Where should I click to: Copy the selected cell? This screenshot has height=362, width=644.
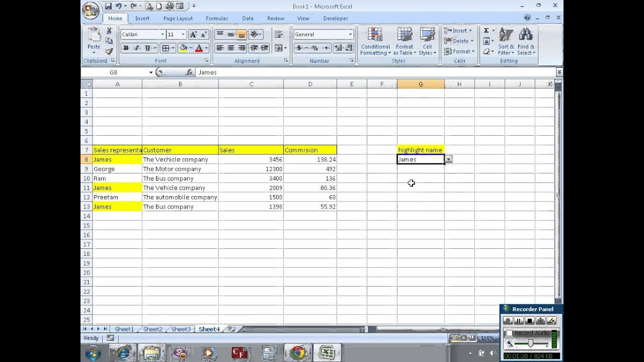coord(109,41)
